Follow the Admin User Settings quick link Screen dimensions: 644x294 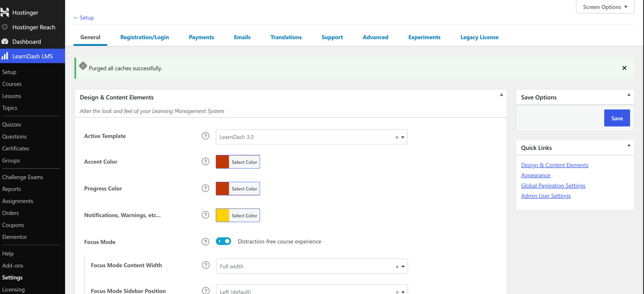click(546, 196)
